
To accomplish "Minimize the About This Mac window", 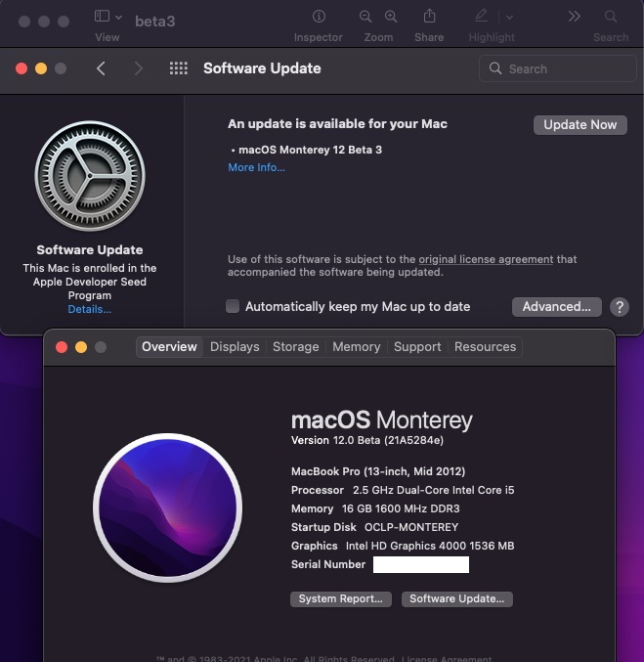I will [x=81, y=347].
